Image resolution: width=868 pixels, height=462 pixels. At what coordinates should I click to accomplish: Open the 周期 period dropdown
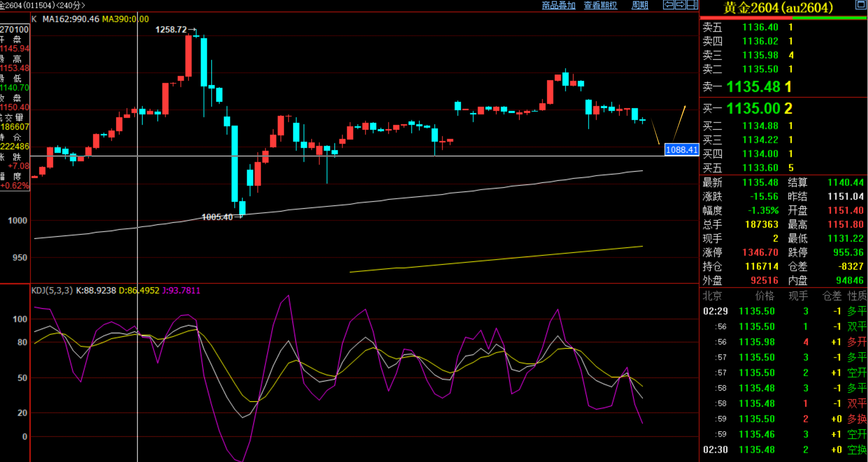639,5
